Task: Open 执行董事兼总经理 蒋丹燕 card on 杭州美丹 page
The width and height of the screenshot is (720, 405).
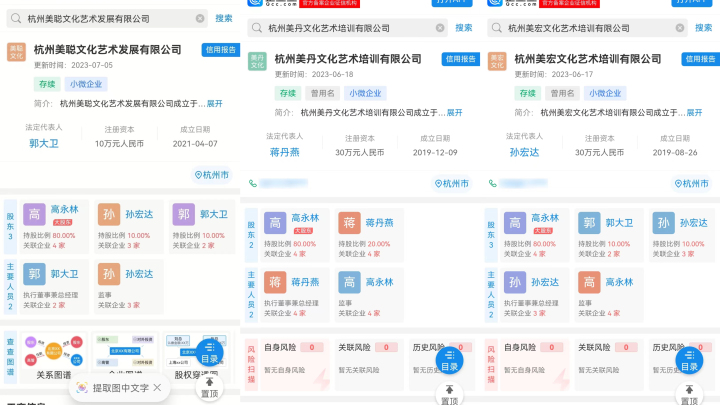Action: (295, 295)
